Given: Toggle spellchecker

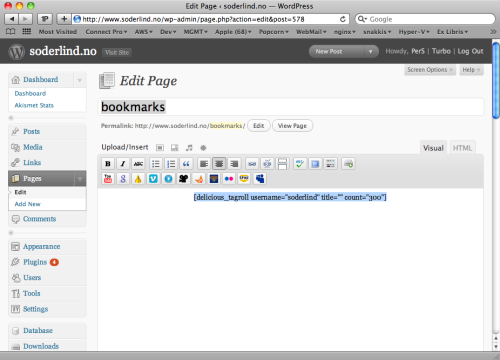Looking at the screenshot, I should (x=300, y=164).
